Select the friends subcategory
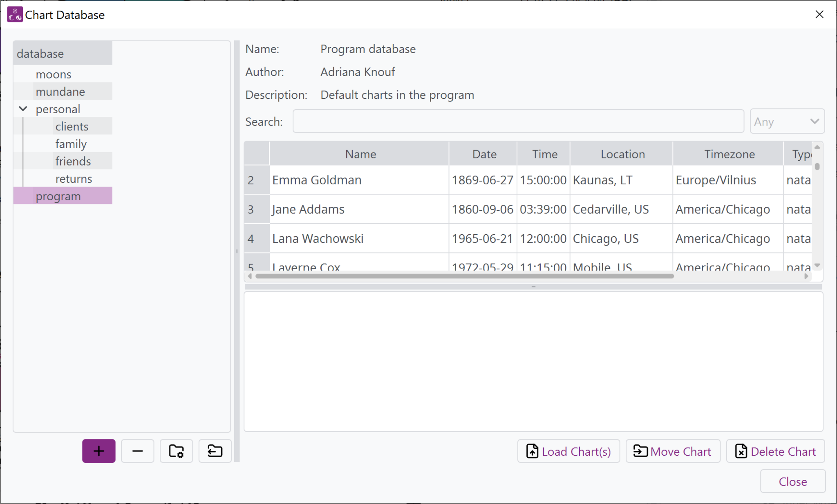 tap(73, 161)
